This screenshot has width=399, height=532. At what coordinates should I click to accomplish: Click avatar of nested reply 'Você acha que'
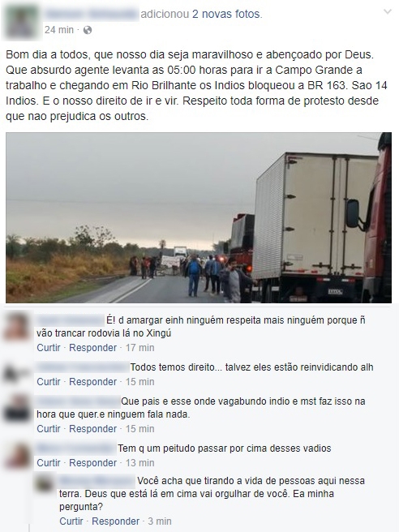tap(45, 483)
